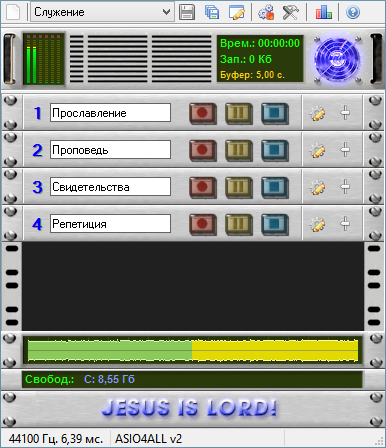Start recording track 2 Проповедь

tap(203, 150)
